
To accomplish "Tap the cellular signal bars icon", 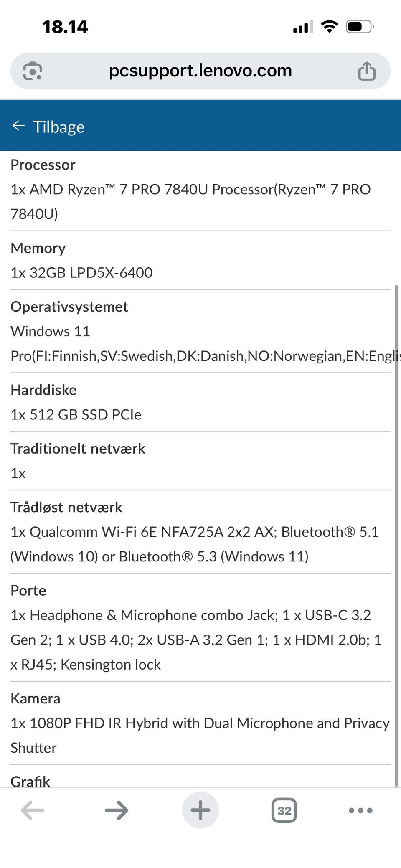I will [x=303, y=28].
